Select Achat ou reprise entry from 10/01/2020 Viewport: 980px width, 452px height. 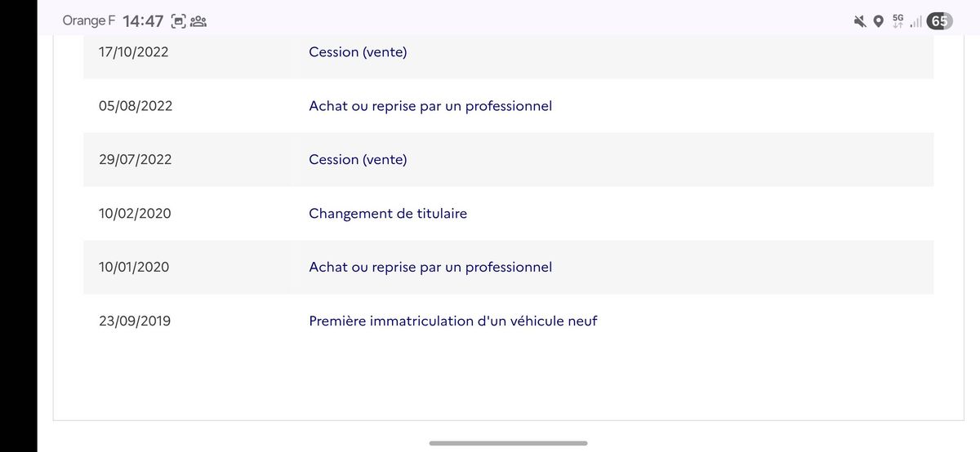[430, 268]
